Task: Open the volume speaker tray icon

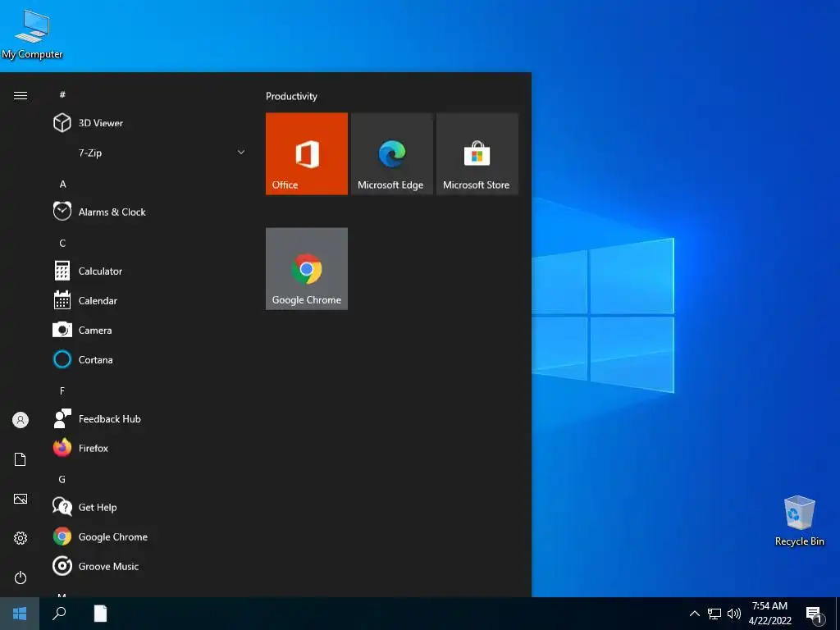Action: click(734, 614)
